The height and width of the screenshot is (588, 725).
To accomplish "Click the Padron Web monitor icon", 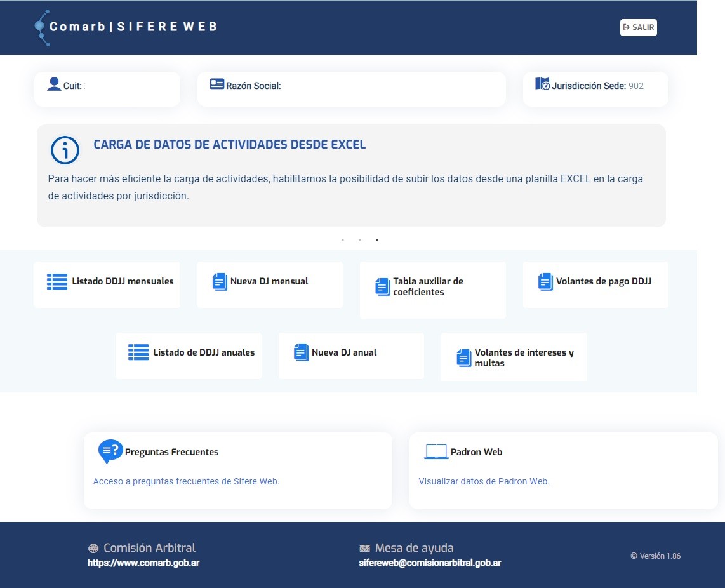I will click(x=436, y=451).
